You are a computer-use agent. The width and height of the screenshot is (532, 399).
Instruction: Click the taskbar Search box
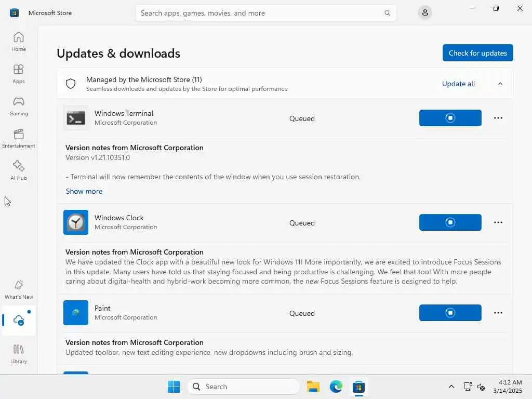pos(243,387)
